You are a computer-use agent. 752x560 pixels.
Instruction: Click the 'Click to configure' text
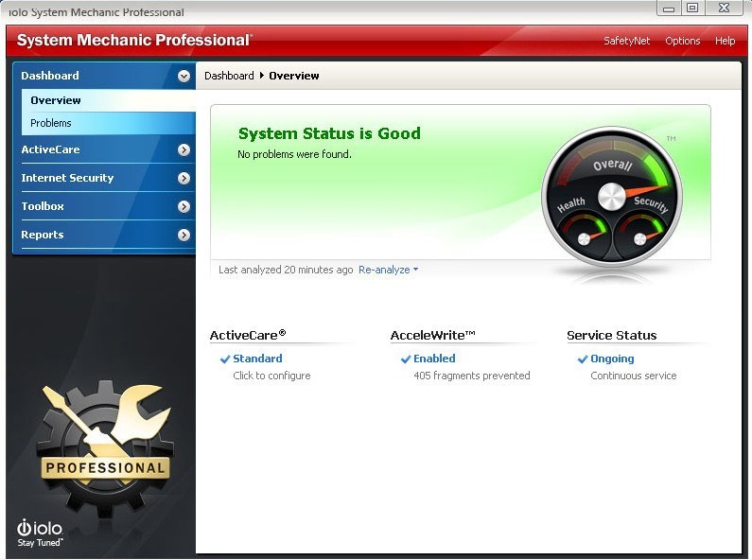point(271,376)
